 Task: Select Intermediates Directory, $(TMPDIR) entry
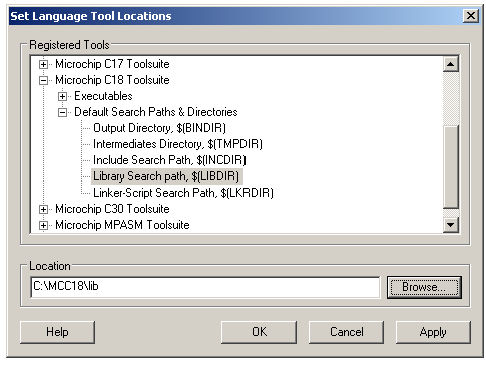click(178, 144)
